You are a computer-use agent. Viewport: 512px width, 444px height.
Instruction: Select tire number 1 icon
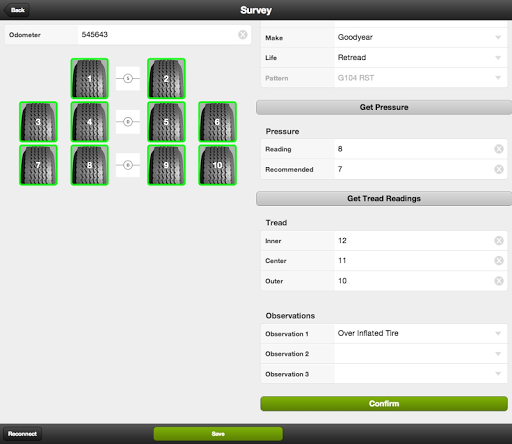click(x=89, y=79)
